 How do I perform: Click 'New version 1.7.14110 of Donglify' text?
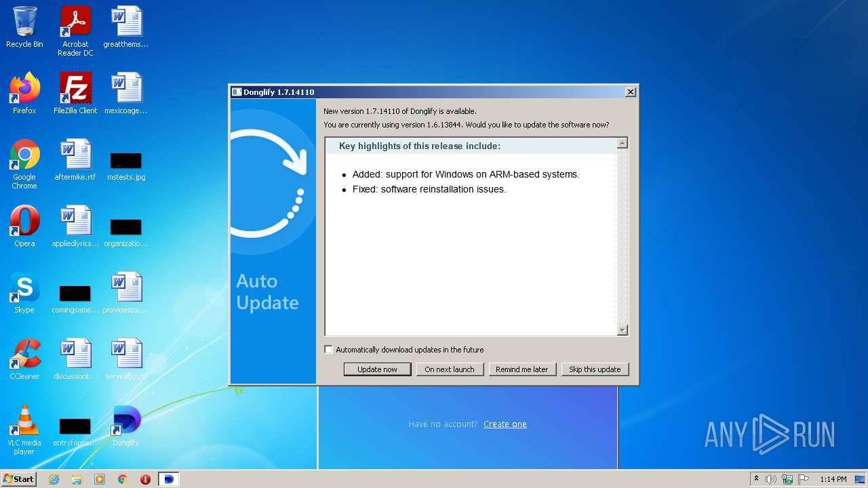(x=400, y=111)
